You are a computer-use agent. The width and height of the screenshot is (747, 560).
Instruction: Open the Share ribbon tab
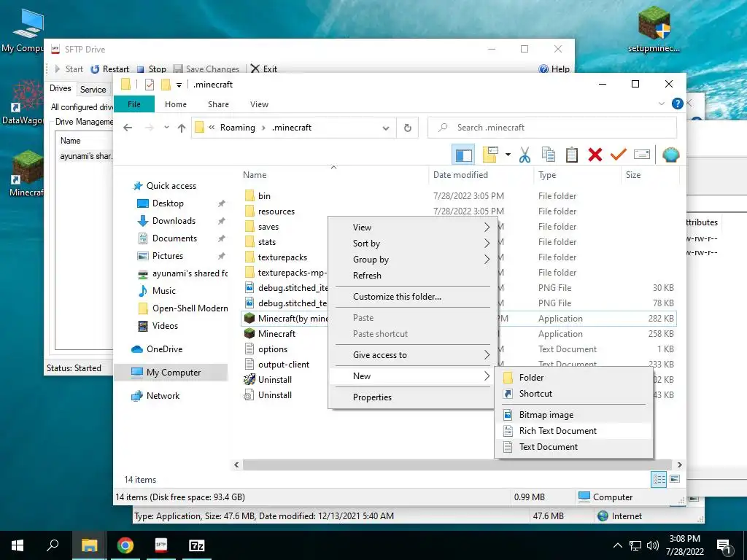click(x=218, y=104)
